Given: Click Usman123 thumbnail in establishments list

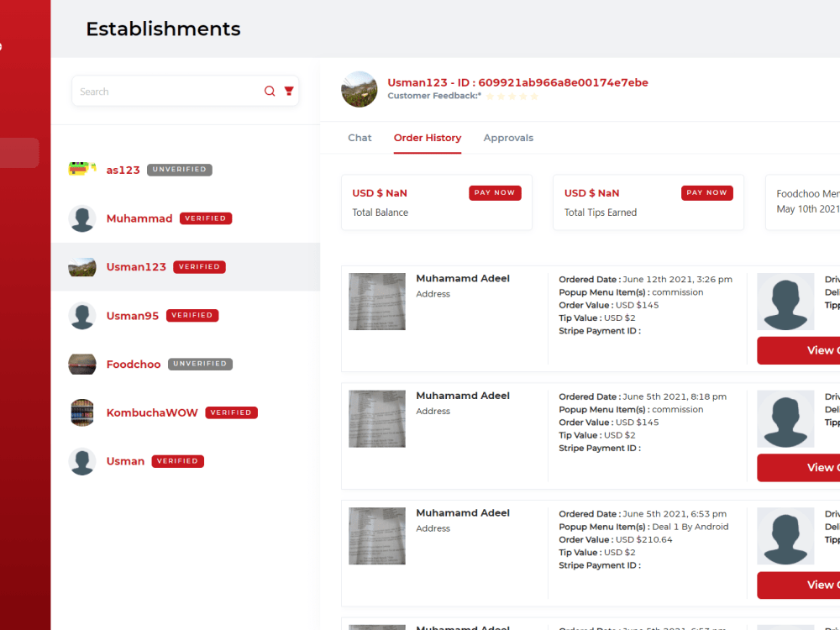Looking at the screenshot, I should click(x=82, y=267).
